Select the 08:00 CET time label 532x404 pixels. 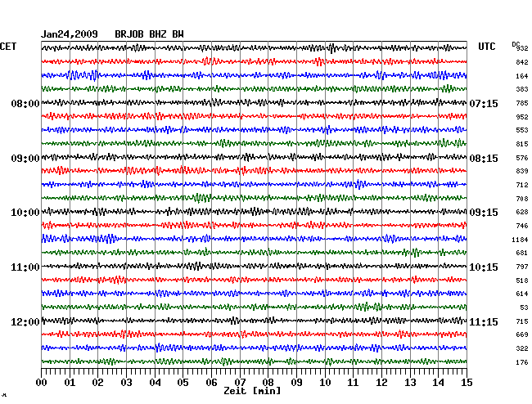[x=25, y=103]
